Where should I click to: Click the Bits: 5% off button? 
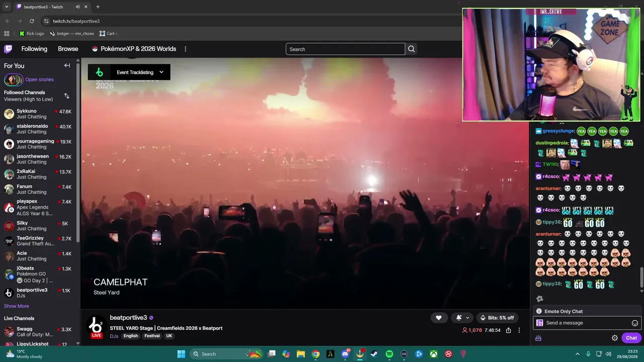[x=497, y=318]
